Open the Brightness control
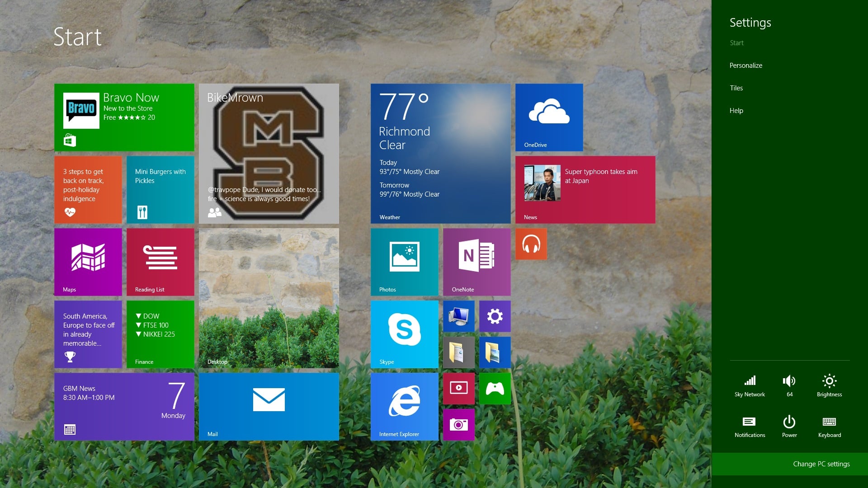The height and width of the screenshot is (488, 868). point(829,385)
